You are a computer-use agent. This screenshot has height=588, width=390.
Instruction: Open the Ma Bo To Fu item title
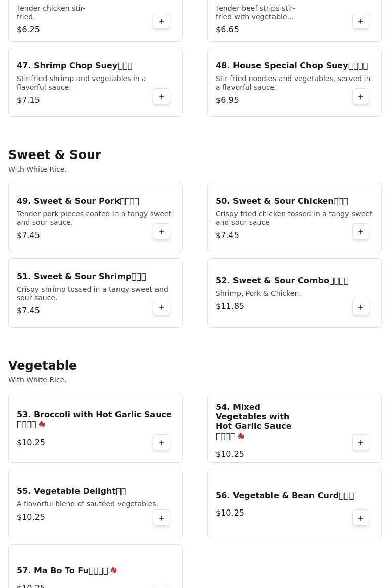[x=62, y=571]
